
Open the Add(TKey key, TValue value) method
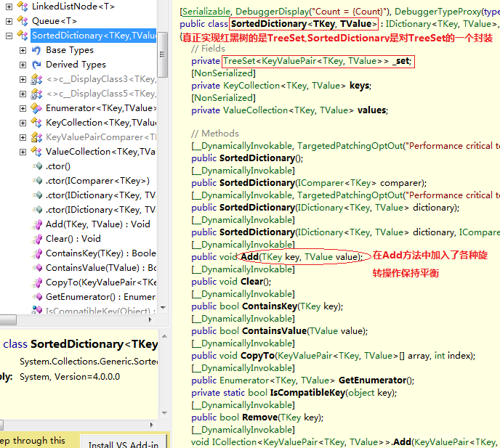(x=249, y=257)
